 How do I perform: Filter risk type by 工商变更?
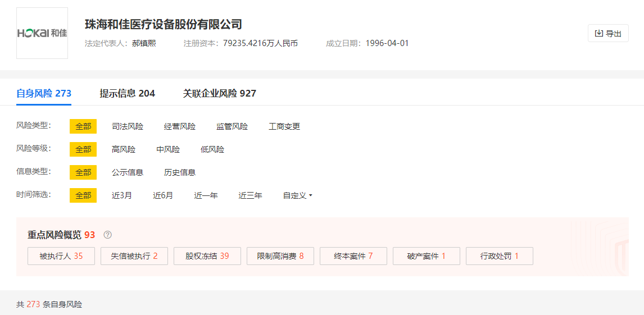click(284, 126)
